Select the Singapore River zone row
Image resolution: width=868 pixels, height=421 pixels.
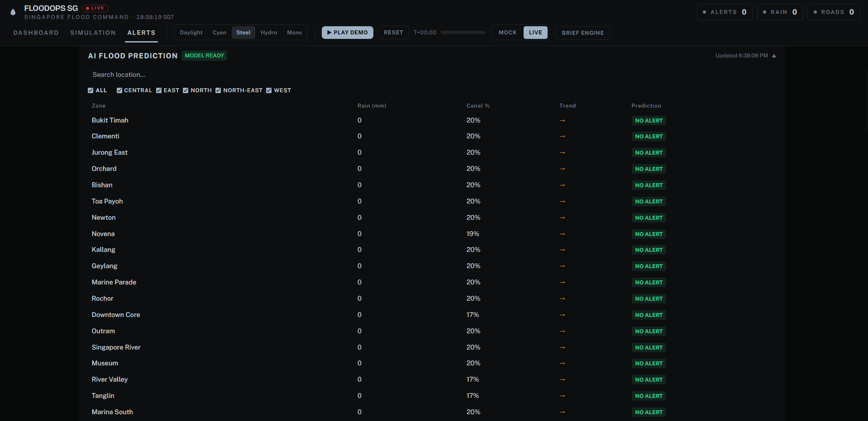[432, 347]
